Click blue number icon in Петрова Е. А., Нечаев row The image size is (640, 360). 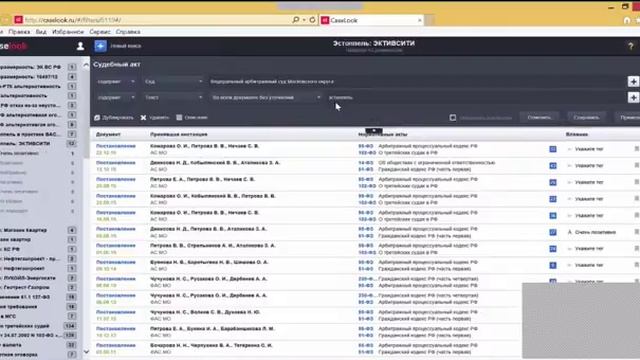(x=553, y=182)
